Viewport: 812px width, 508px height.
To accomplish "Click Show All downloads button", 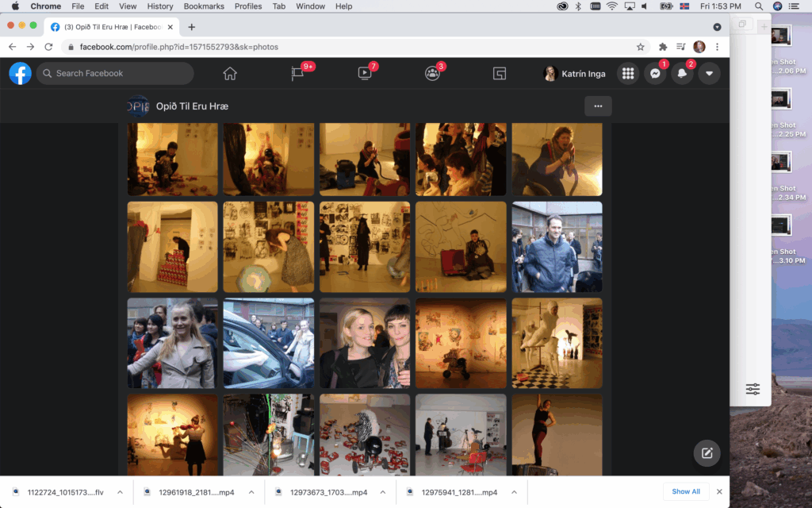I will coord(686,492).
